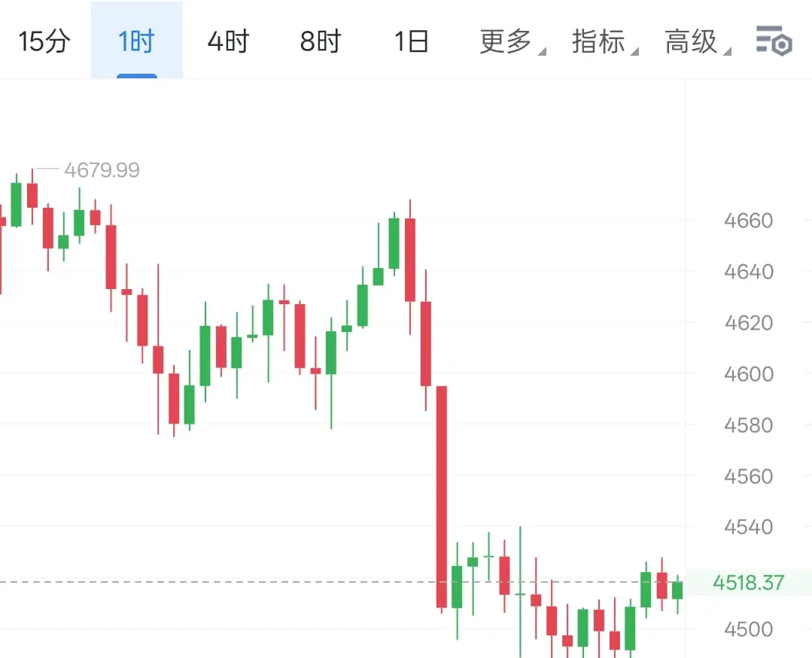812x658 pixels.
Task: Switch to the 4时 timeframe
Action: [x=228, y=41]
